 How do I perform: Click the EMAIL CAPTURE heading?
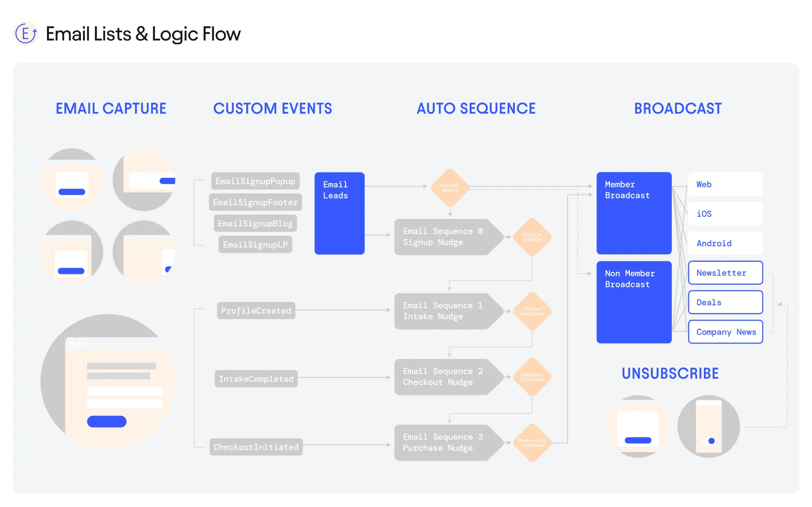pyautogui.click(x=111, y=109)
